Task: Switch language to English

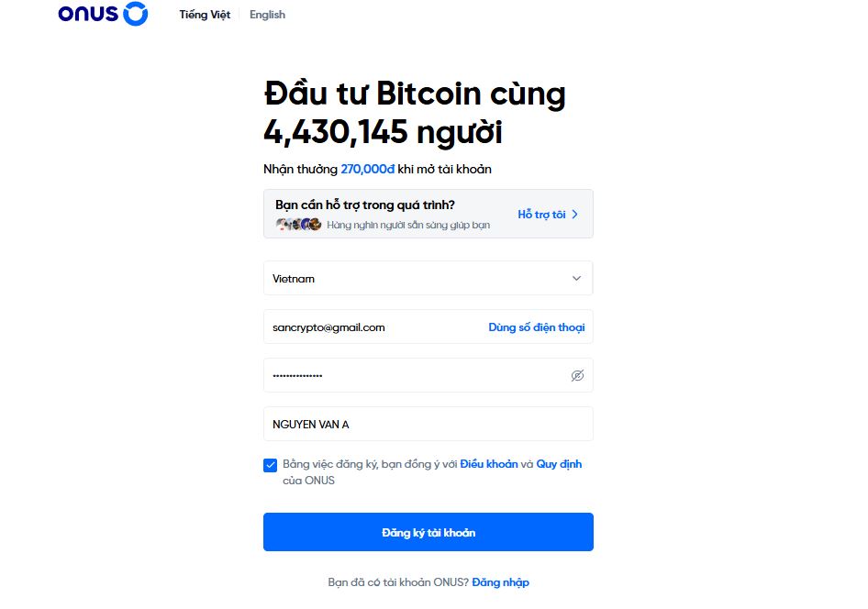Action: pyautogui.click(x=267, y=15)
